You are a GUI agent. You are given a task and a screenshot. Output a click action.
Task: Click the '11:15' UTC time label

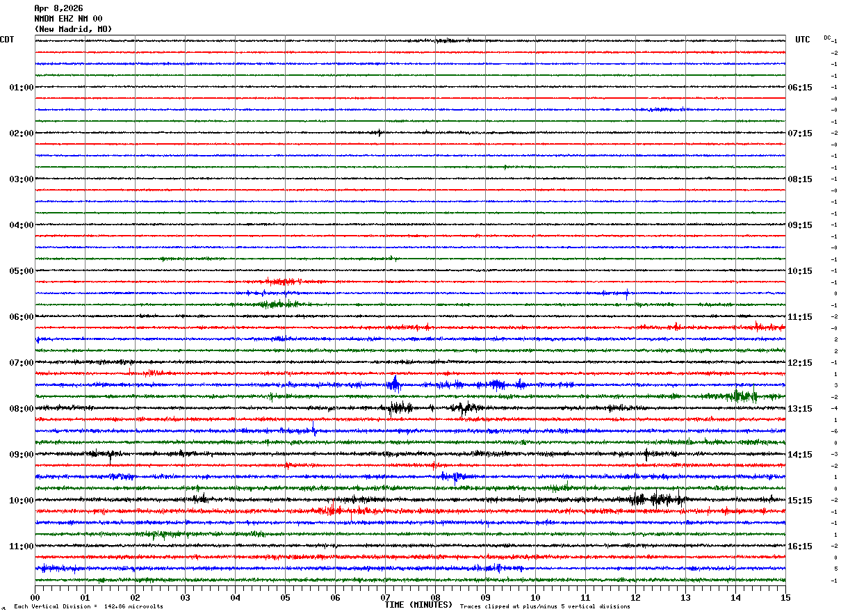click(x=800, y=317)
